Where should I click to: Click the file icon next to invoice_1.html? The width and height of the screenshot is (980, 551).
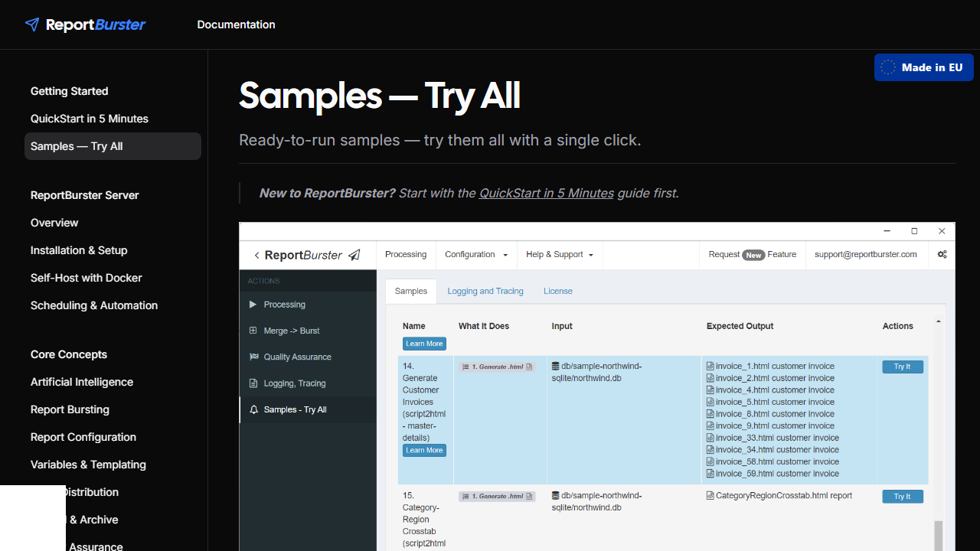click(x=710, y=366)
